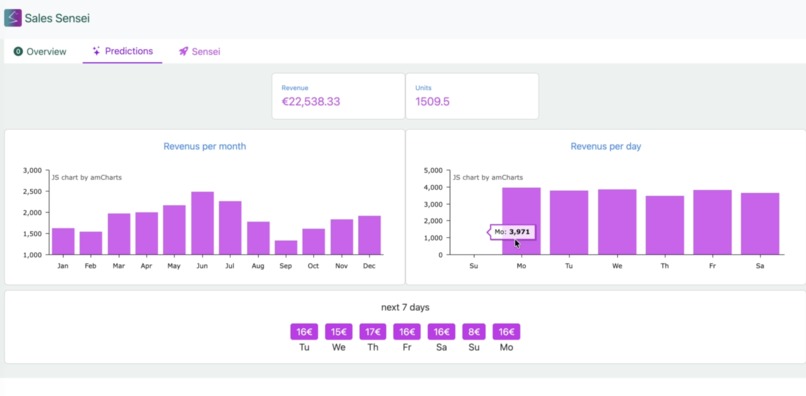Image resolution: width=806 pixels, height=396 pixels.
Task: Click the May bar in monthly chart
Action: coord(174,230)
